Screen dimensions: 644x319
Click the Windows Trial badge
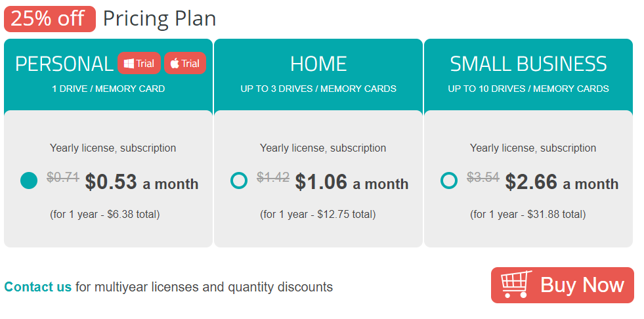(139, 64)
